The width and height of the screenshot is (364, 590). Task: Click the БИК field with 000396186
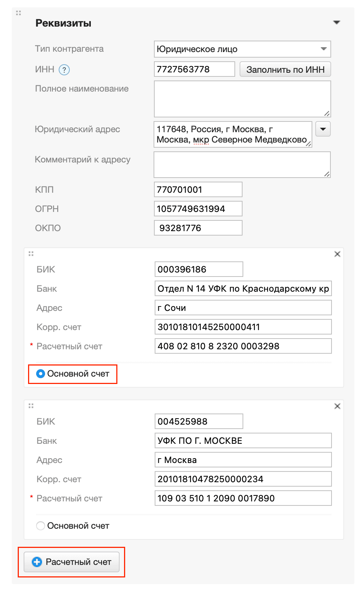pyautogui.click(x=199, y=269)
